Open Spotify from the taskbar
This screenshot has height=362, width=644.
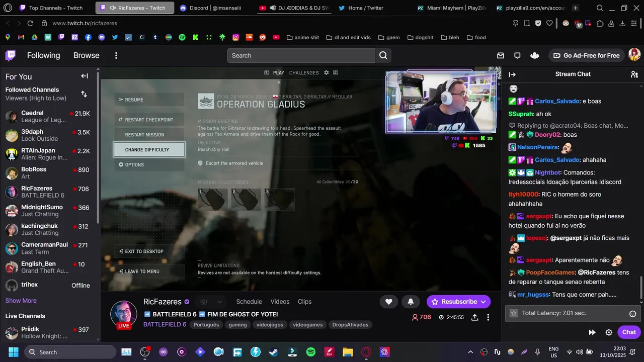[x=311, y=352]
